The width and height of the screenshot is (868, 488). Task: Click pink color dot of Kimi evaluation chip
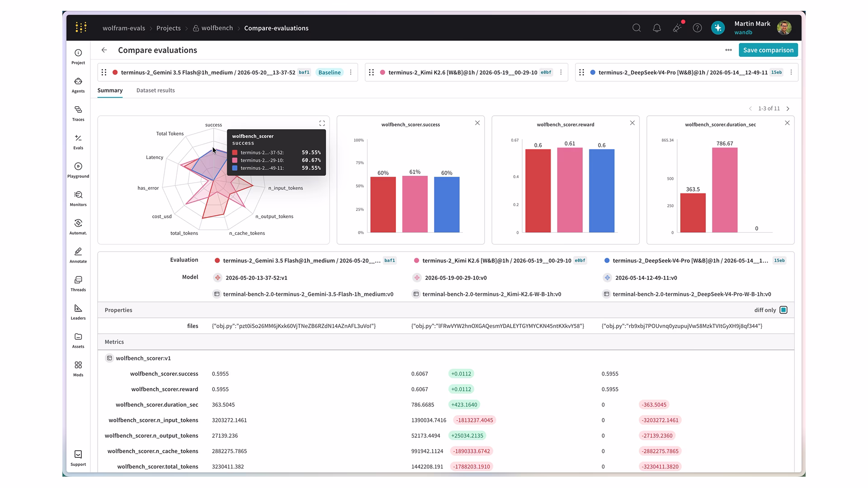[382, 72]
